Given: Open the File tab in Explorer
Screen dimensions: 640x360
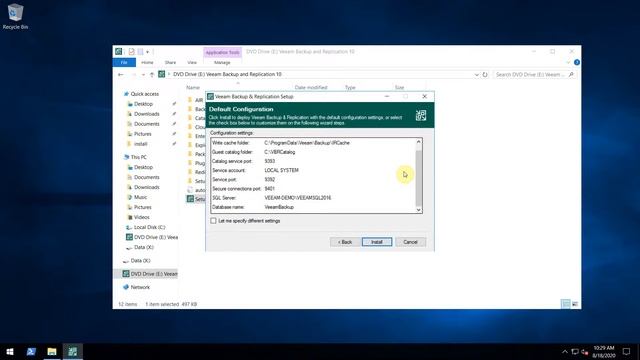Looking at the screenshot, I should tap(124, 62).
